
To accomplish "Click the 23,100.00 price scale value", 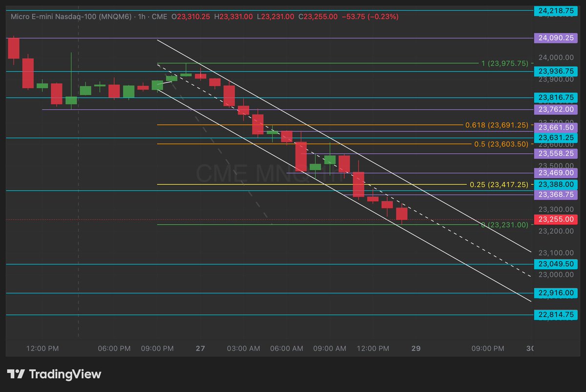I will [x=556, y=253].
